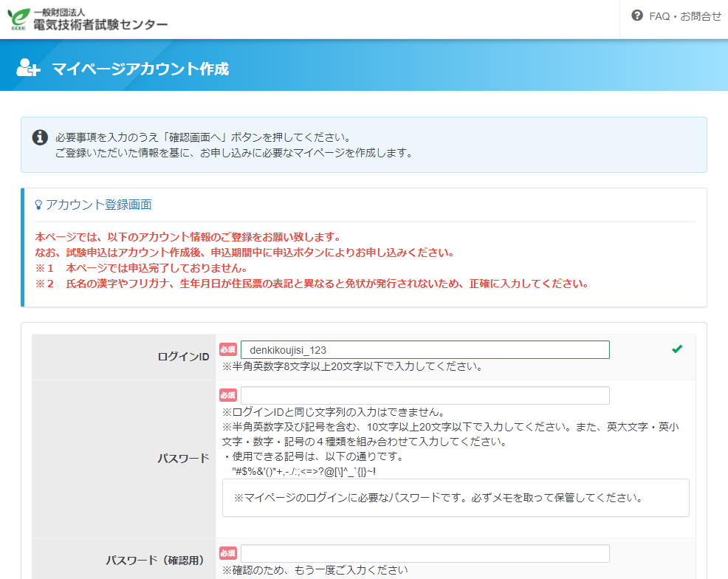Screen dimensions: 728x579
Task: Click the パスワード（確認用） row label
Action: click(154, 561)
